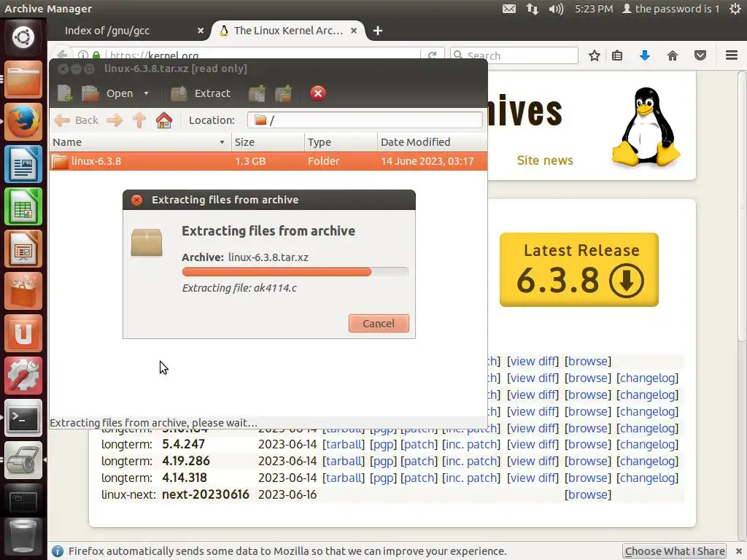
Task: Select The Linux Kernel Archives tab
Action: click(x=288, y=31)
